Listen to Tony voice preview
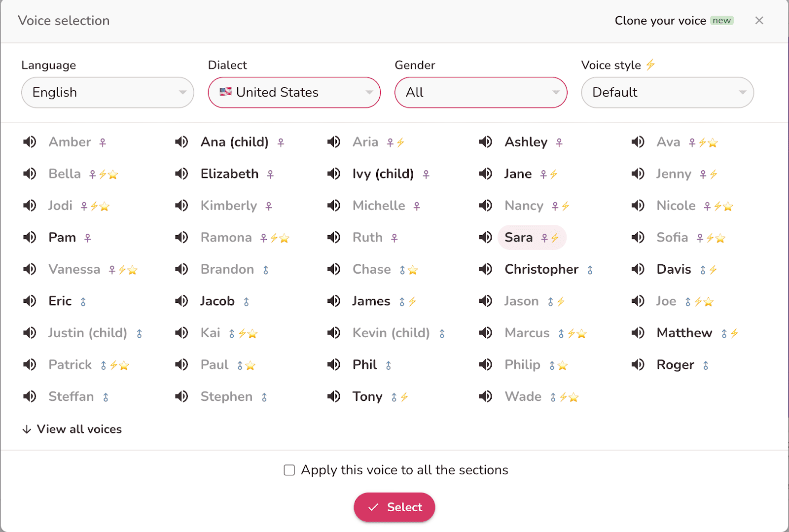Viewport: 789px width, 532px height. tap(334, 396)
